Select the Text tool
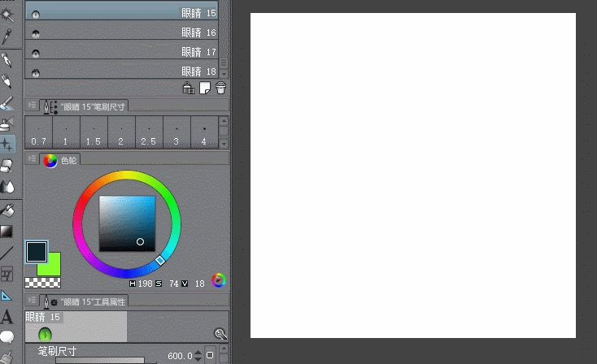Viewport: 597px width, 364px height. tap(7, 317)
